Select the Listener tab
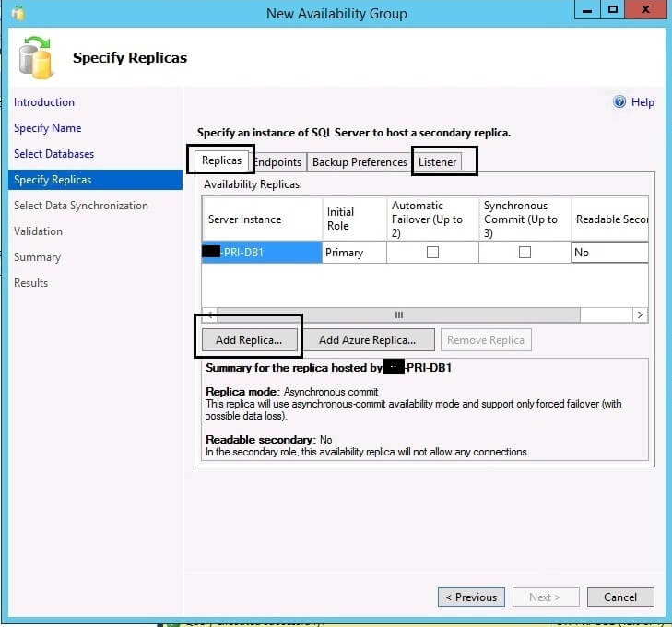Image resolution: width=672 pixels, height=627 pixels. point(438,162)
